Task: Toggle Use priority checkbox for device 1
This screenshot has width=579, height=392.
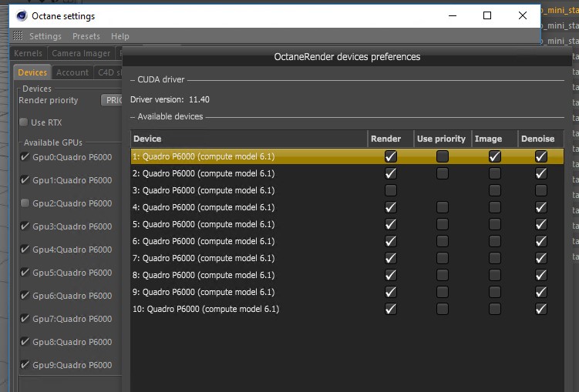Action: click(443, 156)
